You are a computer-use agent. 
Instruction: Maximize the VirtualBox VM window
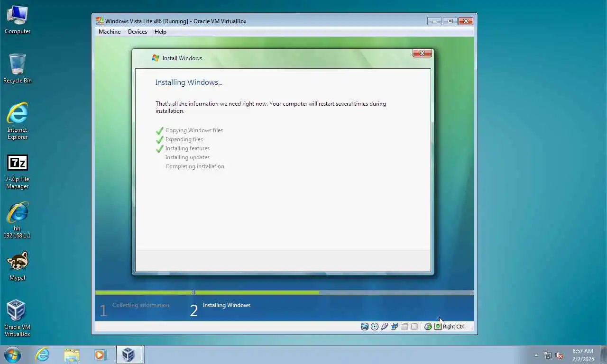click(x=450, y=21)
